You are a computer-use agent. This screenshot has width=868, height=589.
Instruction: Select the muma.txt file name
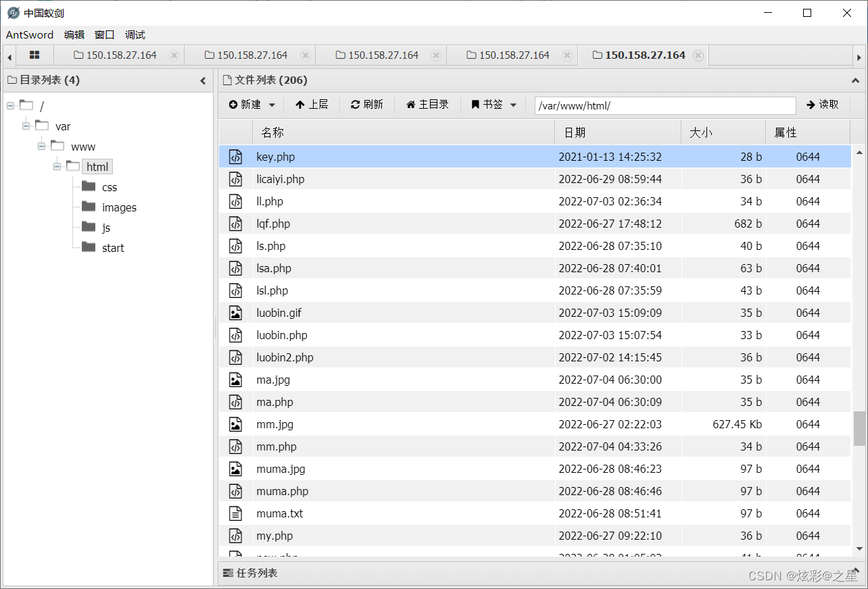point(280,513)
